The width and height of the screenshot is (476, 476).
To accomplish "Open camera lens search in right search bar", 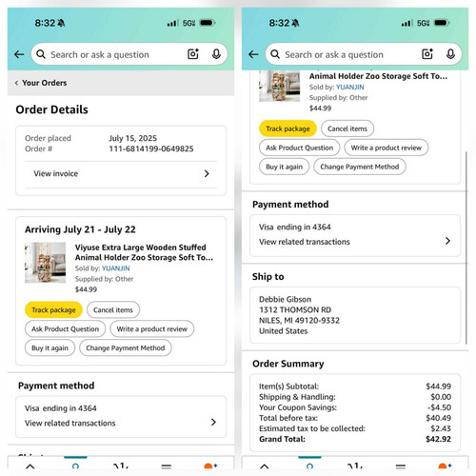I will (427, 54).
